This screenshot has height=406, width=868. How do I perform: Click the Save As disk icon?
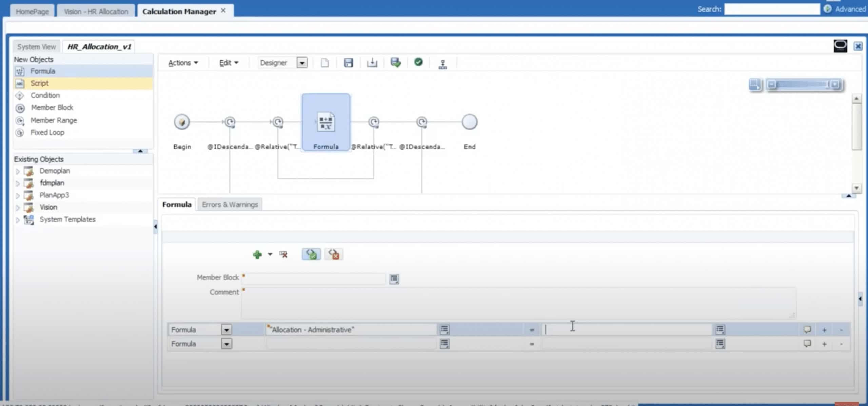[395, 63]
